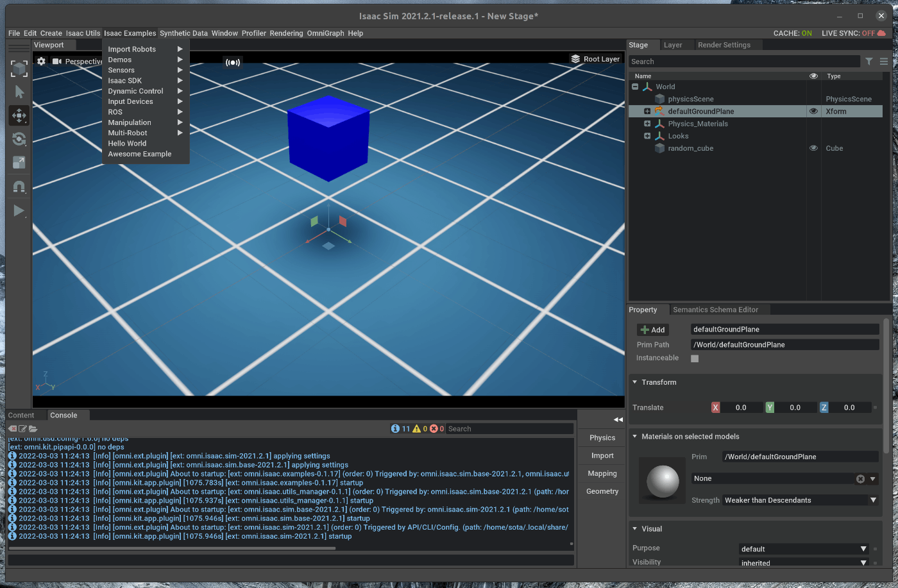Click the Translate Z value field
The height and width of the screenshot is (588, 898).
(x=850, y=408)
